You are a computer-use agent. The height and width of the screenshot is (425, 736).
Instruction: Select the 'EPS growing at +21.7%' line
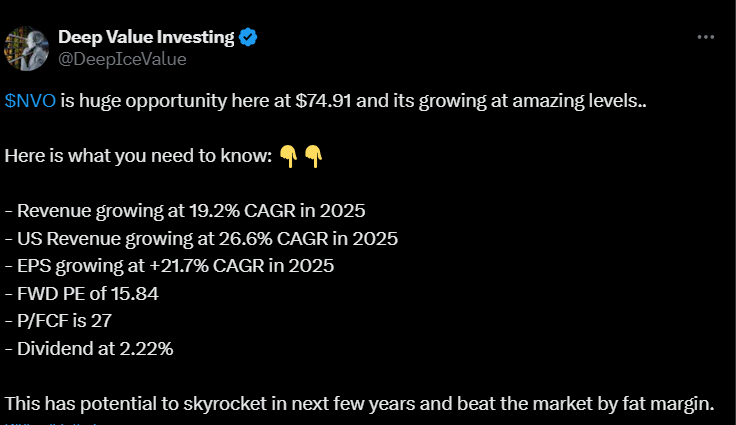[x=169, y=266]
